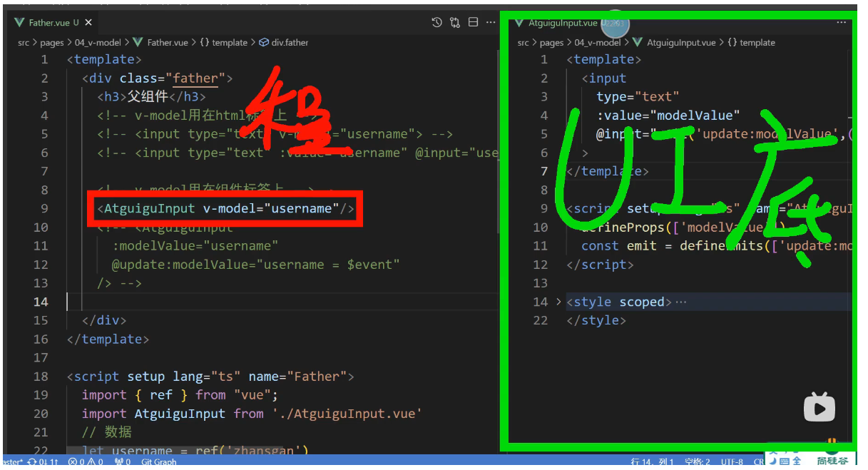
Task: Click '04_v-model' in the Father.vue breadcrumb
Action: tap(98, 43)
